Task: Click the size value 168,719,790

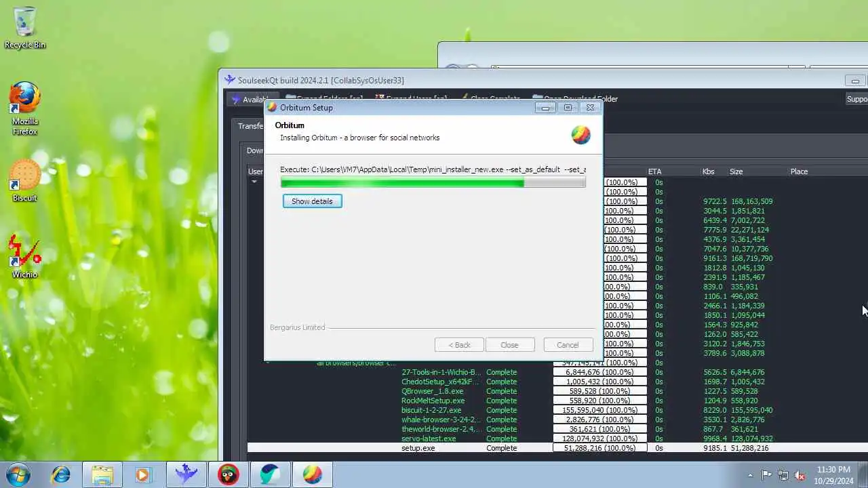Action: point(751,258)
